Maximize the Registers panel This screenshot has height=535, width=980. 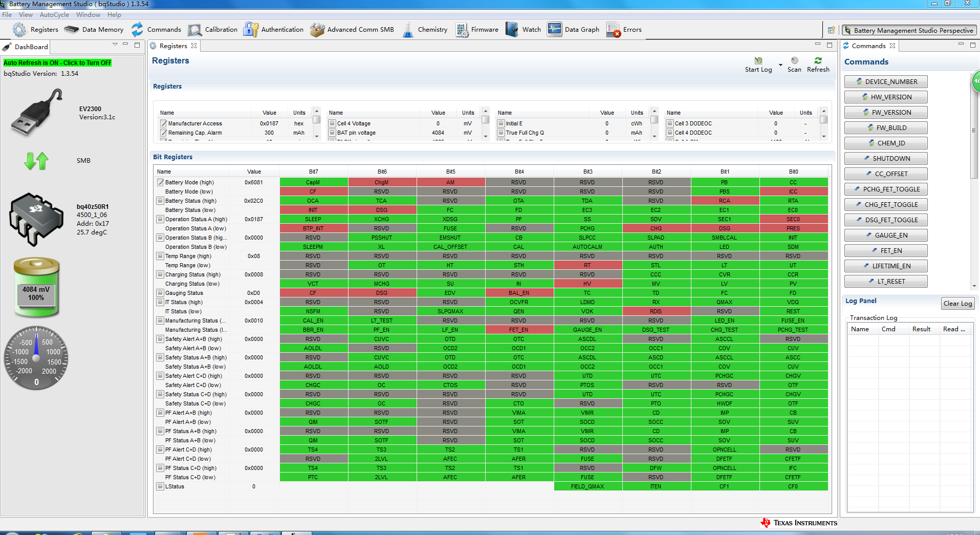[830, 45]
